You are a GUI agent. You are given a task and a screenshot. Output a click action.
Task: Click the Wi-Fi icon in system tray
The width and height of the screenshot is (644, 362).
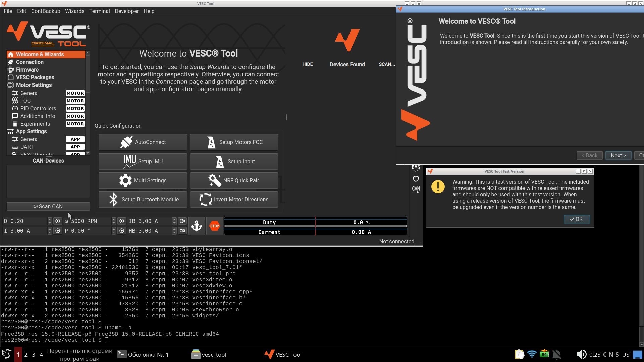(532, 354)
